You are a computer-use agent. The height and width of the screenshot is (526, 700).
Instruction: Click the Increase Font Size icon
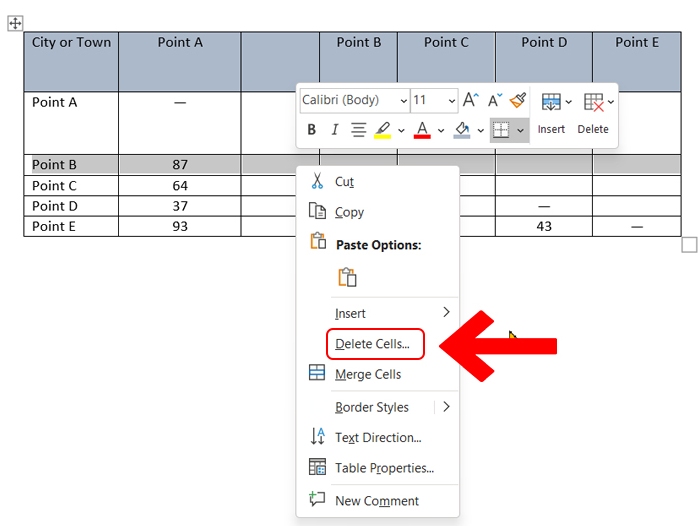pos(471,100)
